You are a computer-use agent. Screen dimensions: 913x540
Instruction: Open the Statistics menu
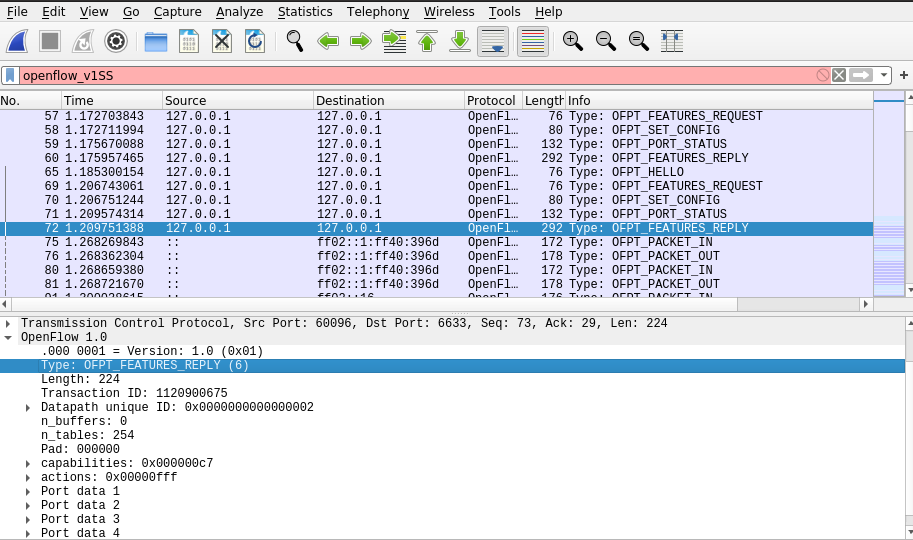(305, 12)
